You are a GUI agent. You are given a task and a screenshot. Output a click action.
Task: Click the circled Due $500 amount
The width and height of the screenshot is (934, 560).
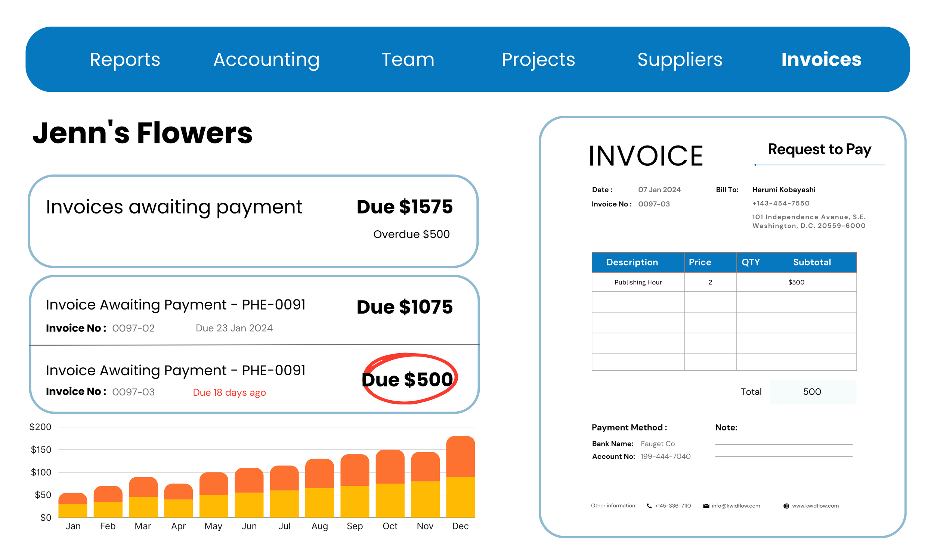[x=407, y=379]
